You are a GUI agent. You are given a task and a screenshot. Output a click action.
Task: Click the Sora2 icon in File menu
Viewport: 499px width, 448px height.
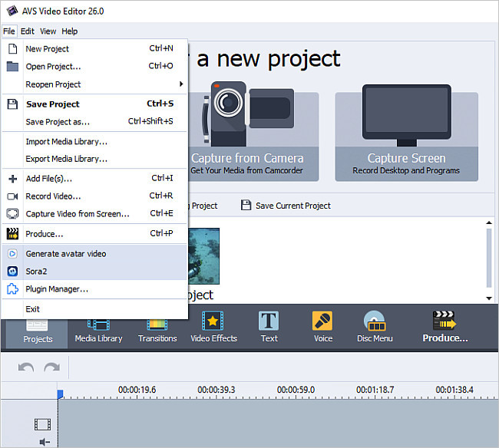[12, 272]
